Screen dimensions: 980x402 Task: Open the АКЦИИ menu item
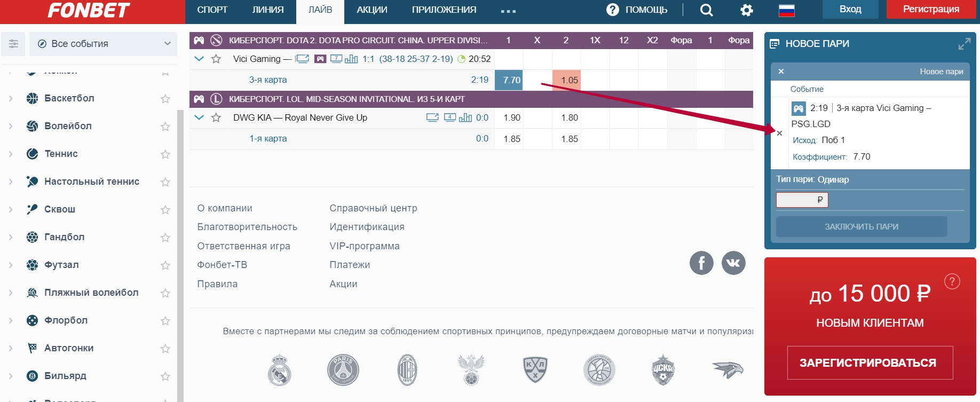click(x=372, y=10)
